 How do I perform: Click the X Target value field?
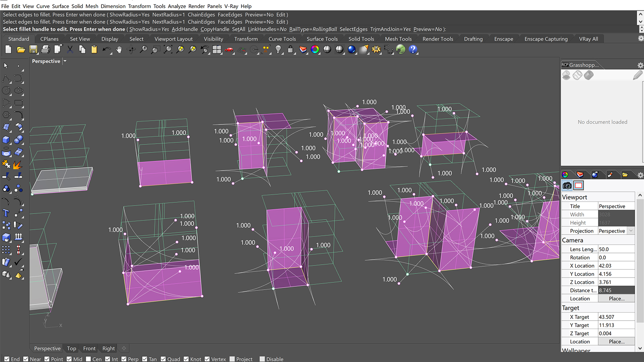[616, 317]
